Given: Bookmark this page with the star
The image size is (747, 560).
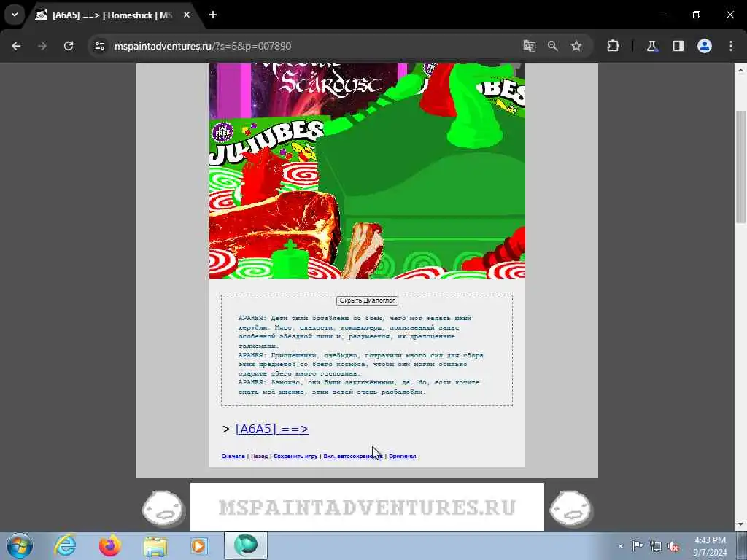Looking at the screenshot, I should pos(576,46).
